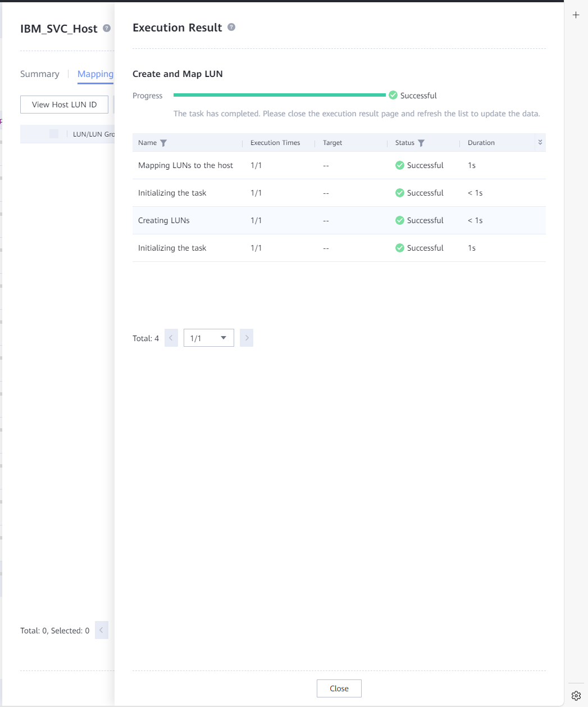The height and width of the screenshot is (707, 588).
Task: Filter the Status column
Action: (421, 143)
